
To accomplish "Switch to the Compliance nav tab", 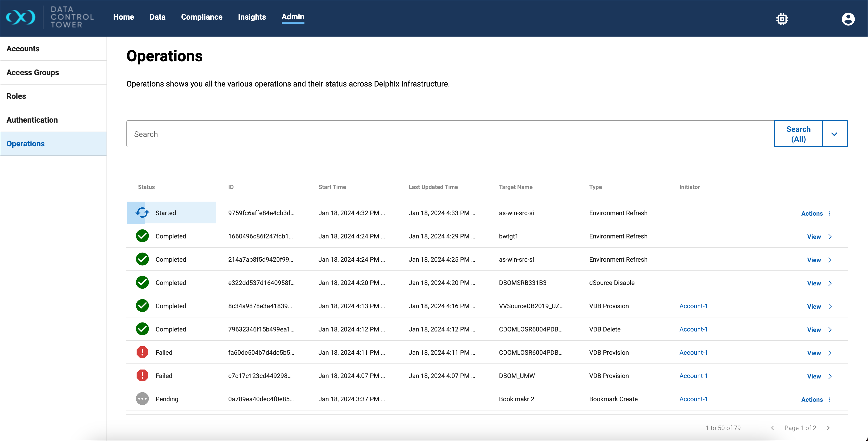I will point(202,17).
